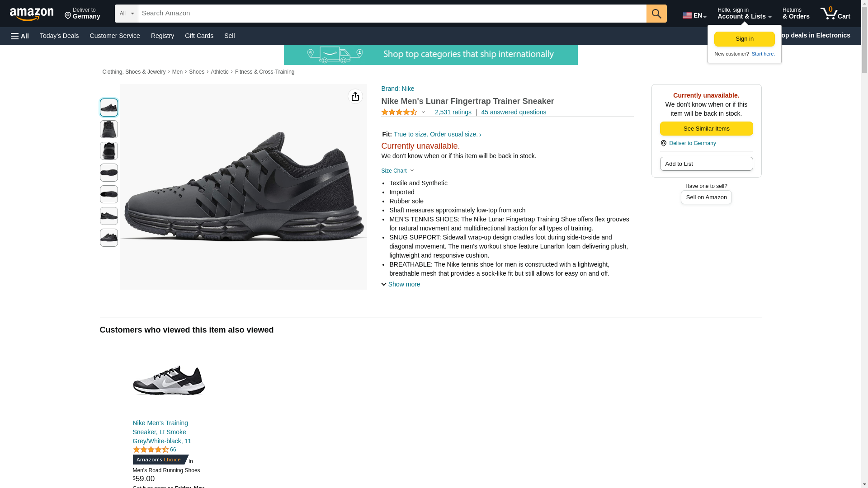
Task: Click the See Similar Items button
Action: click(x=706, y=129)
